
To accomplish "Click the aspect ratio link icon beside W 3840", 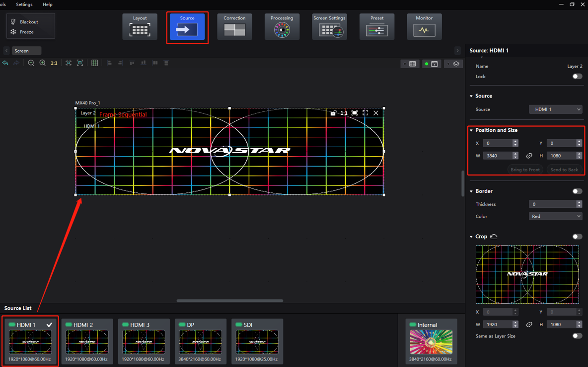I will (529, 156).
